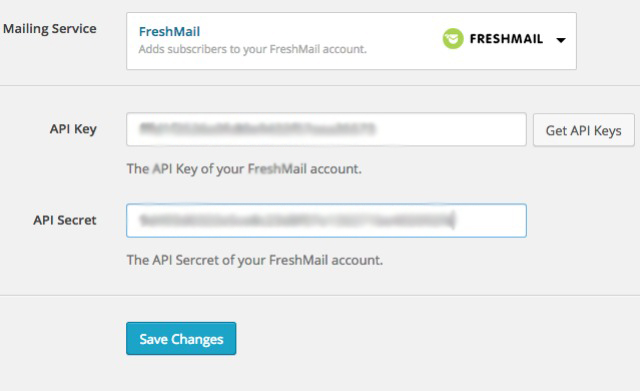
Task: Save Changes with the blue button
Action: point(181,338)
